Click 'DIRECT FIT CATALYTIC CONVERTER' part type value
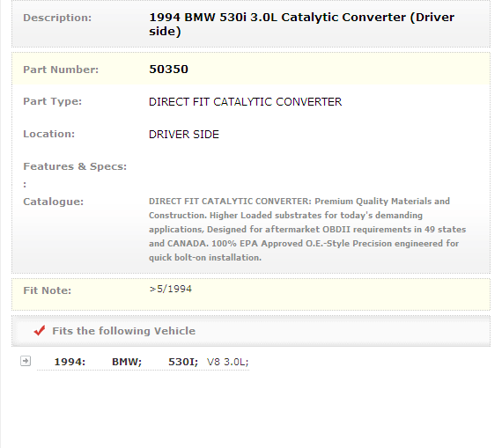 point(245,102)
